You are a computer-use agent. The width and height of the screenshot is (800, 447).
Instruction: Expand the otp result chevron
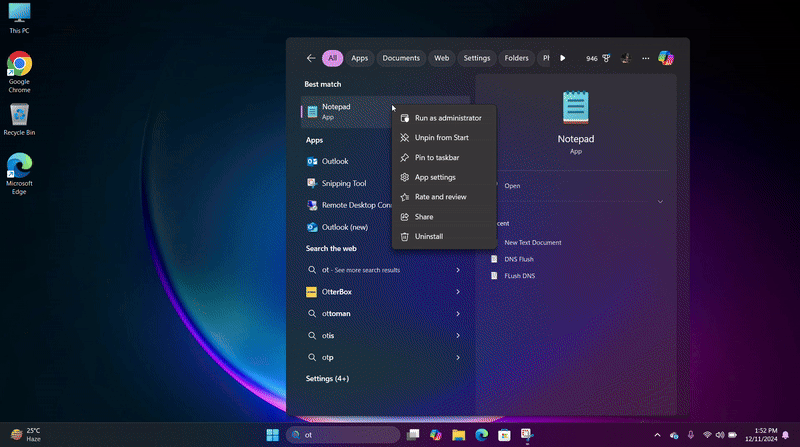pyautogui.click(x=458, y=358)
